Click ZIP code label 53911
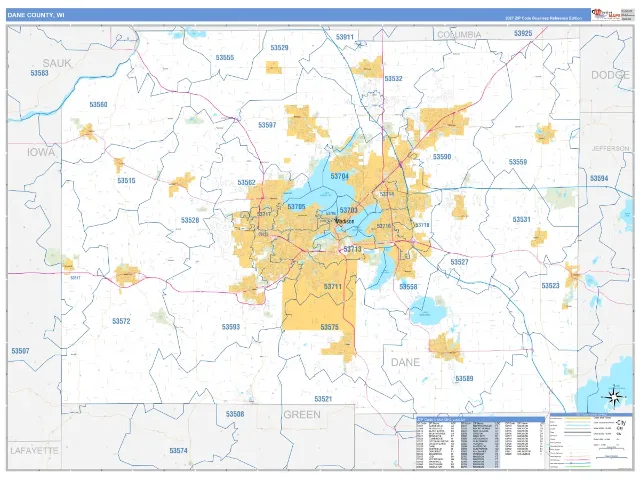This screenshot has height=480, width=640. (344, 37)
